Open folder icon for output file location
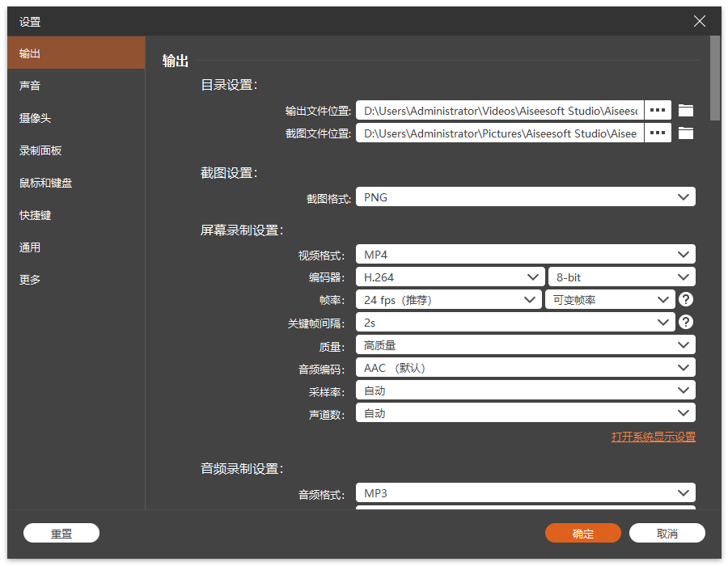This screenshot has width=728, height=566. (686, 110)
